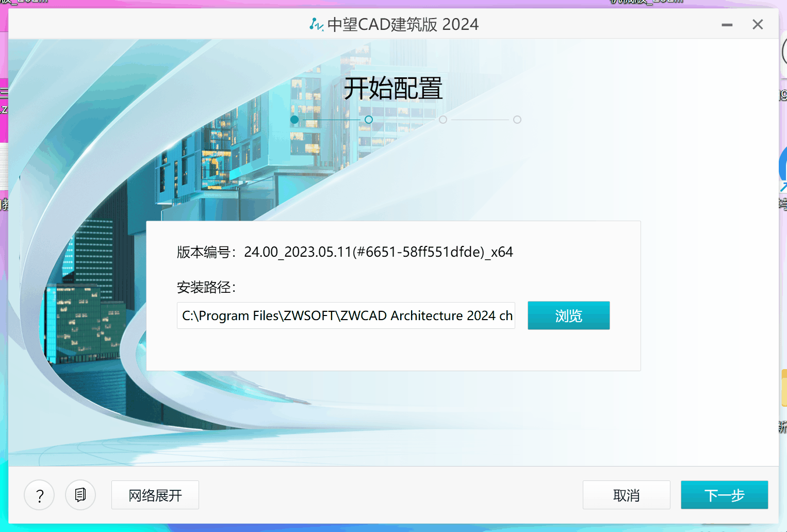
Task: Click the third progress step circle
Action: click(443, 120)
